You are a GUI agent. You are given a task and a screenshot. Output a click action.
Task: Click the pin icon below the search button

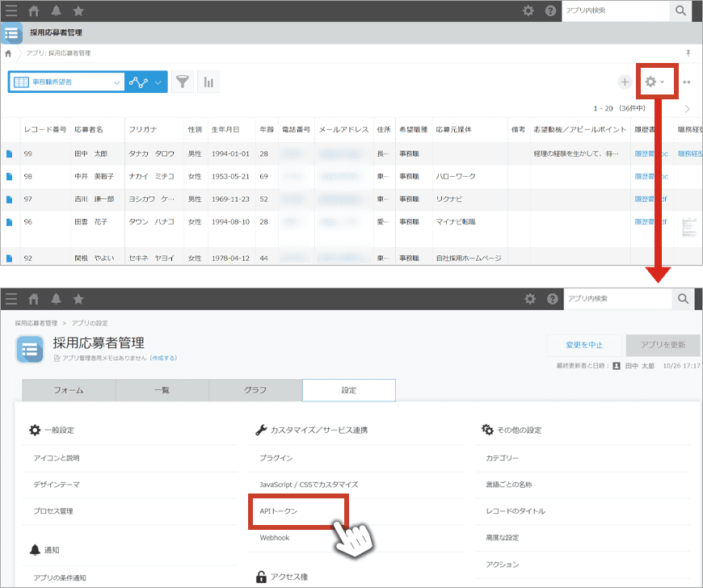click(688, 52)
